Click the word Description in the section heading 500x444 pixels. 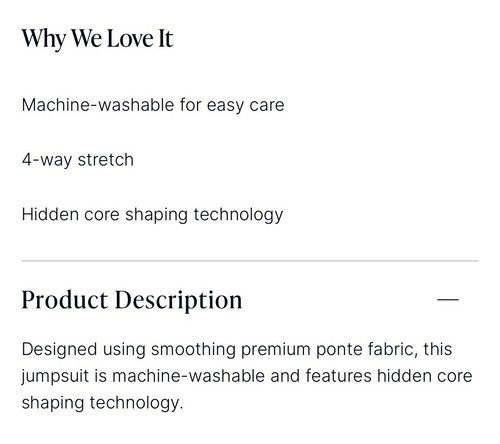pyautogui.click(x=178, y=301)
